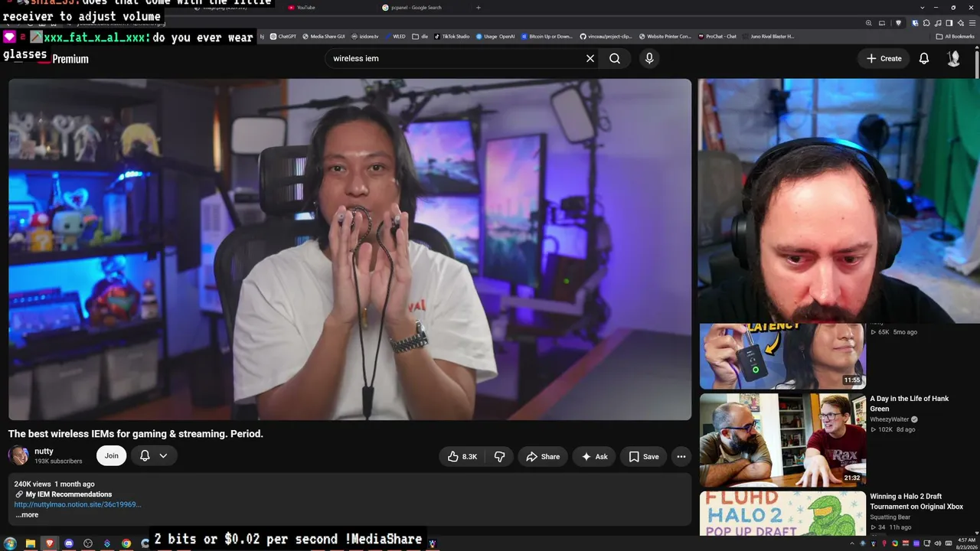Open the Media Share GUI bookmark
The height and width of the screenshot is (551, 980).
(324, 36)
